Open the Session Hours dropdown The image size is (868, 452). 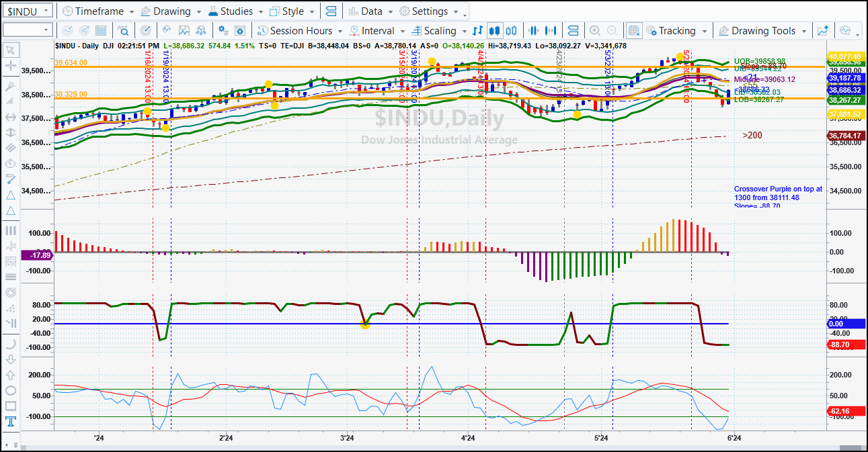(301, 31)
